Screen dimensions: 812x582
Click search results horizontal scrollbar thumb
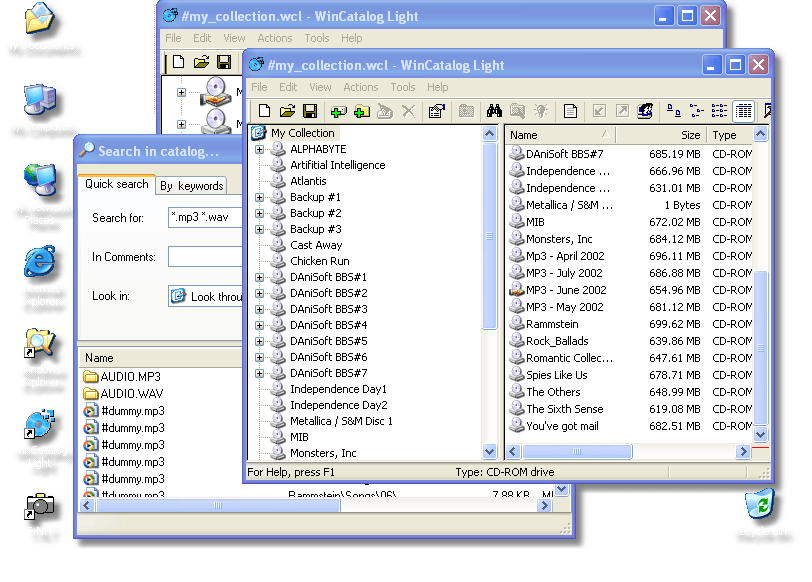click(x=218, y=505)
